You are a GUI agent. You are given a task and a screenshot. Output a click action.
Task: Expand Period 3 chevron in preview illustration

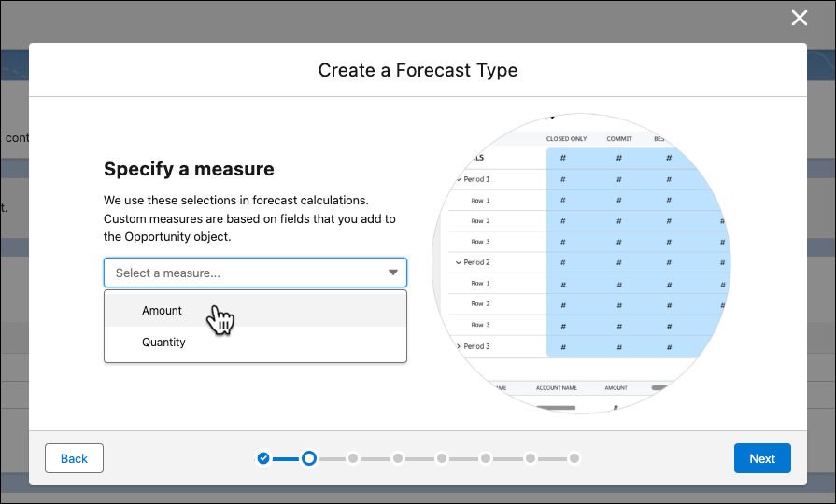[x=459, y=346]
